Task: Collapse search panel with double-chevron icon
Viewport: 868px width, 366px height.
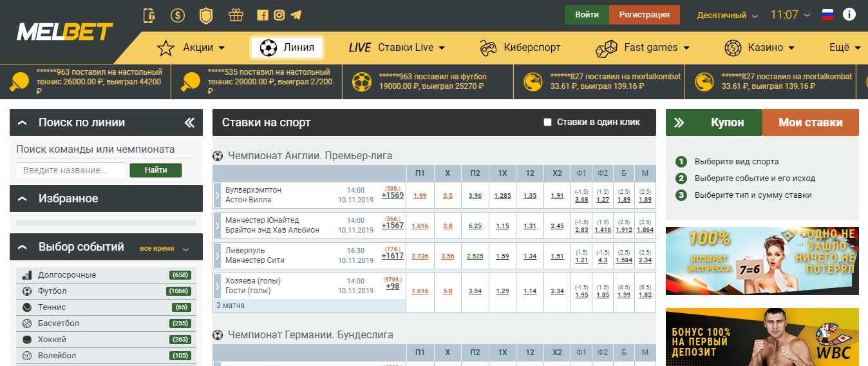Action: tap(189, 122)
